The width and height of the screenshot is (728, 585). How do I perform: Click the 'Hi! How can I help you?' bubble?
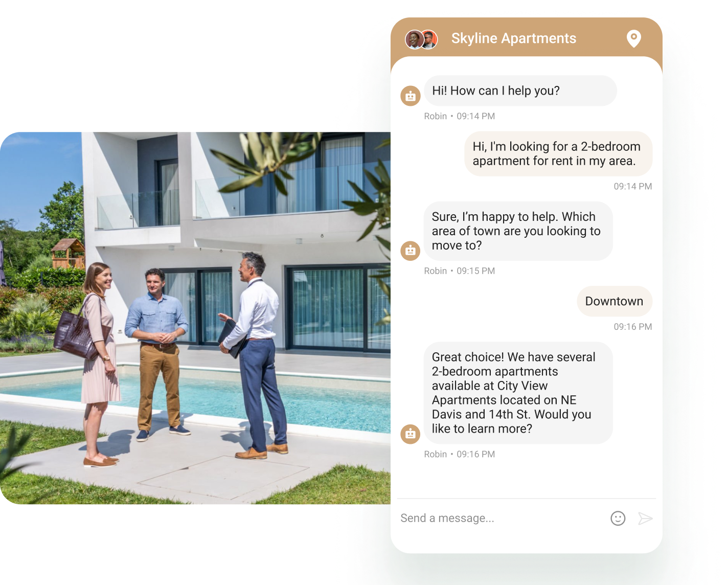519,91
